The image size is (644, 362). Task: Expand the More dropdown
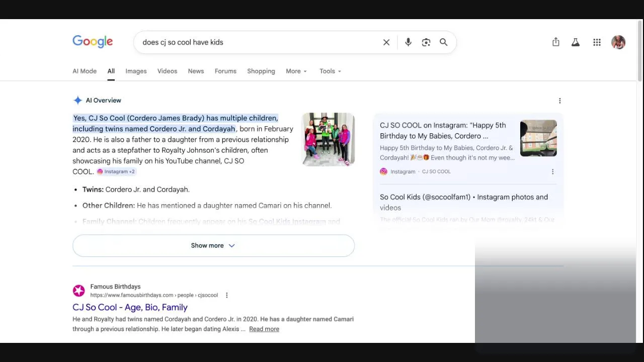296,71
